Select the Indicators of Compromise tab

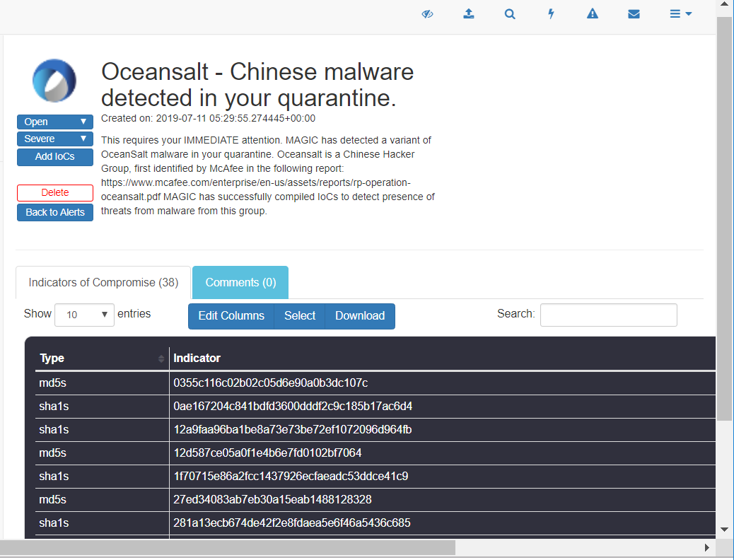(x=103, y=282)
